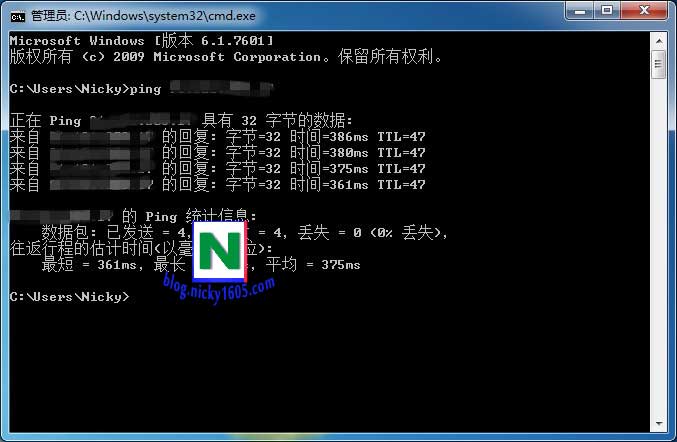Maximize the command prompt window
677x442 pixels.
tap(607, 10)
